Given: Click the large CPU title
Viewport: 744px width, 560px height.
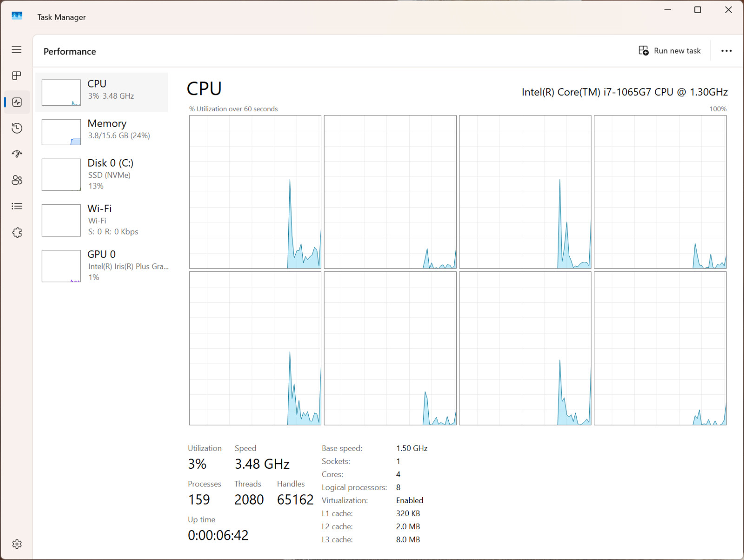Looking at the screenshot, I should [204, 88].
